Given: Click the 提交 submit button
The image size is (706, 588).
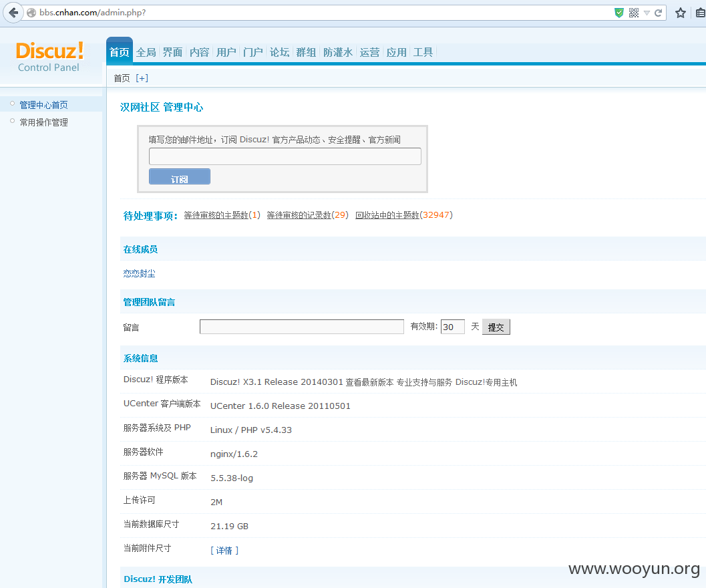Looking at the screenshot, I should (496, 327).
